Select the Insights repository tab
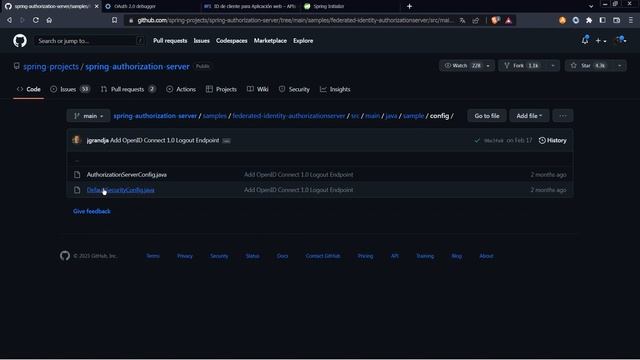This screenshot has width=640, height=360. [x=335, y=89]
